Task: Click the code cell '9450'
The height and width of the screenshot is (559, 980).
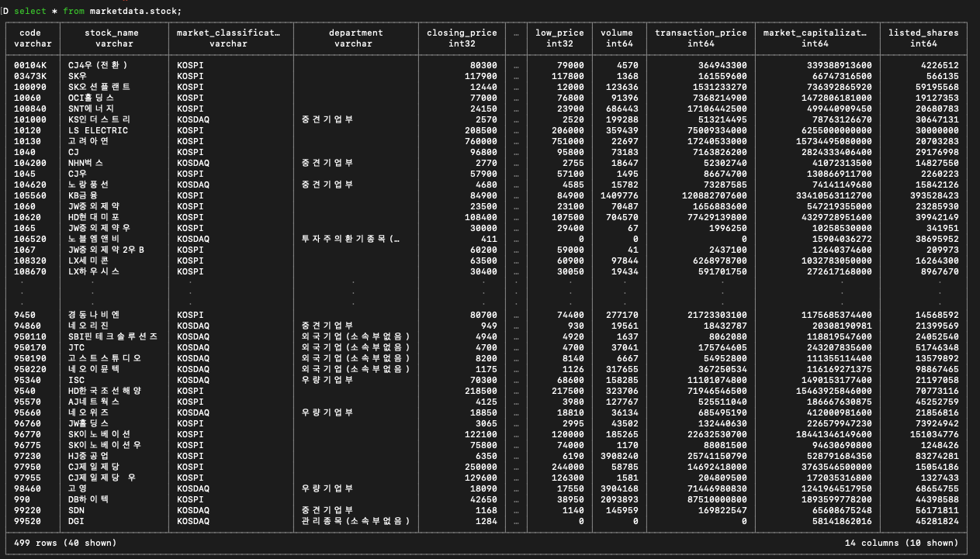Action: 25,315
